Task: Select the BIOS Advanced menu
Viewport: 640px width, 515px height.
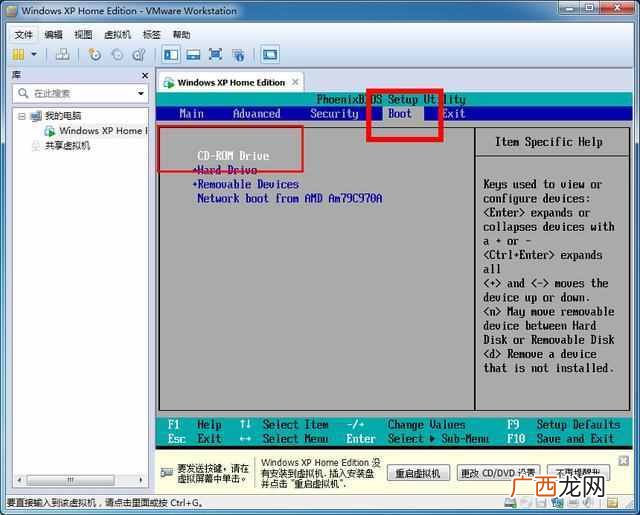Action: coord(256,113)
